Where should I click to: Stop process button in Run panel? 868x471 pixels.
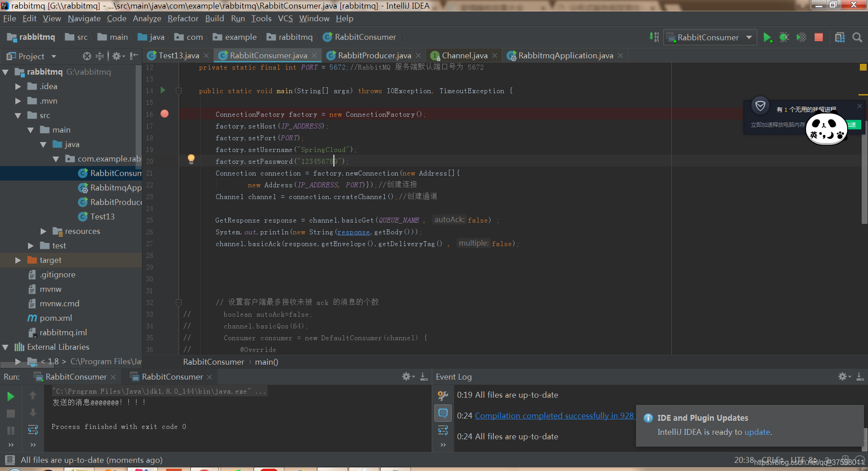pos(11,414)
